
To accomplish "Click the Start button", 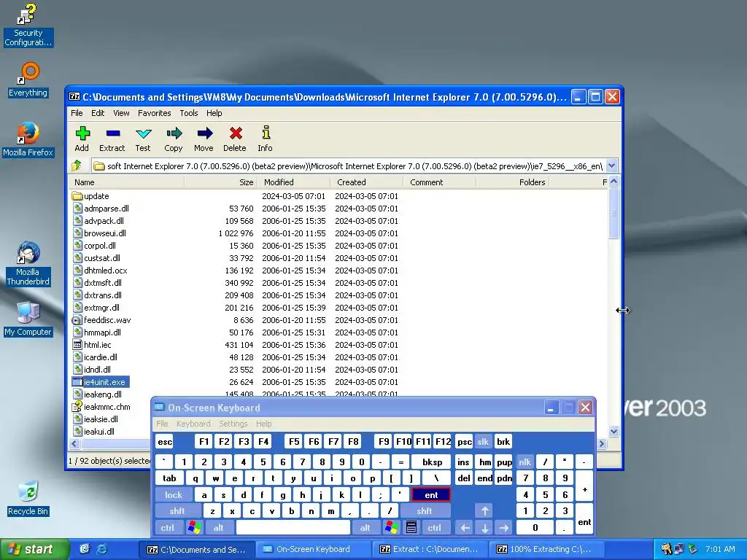I will click(x=34, y=549).
